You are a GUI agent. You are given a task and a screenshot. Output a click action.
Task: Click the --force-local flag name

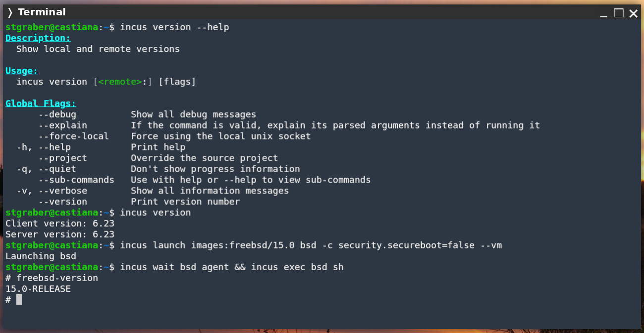pos(73,136)
